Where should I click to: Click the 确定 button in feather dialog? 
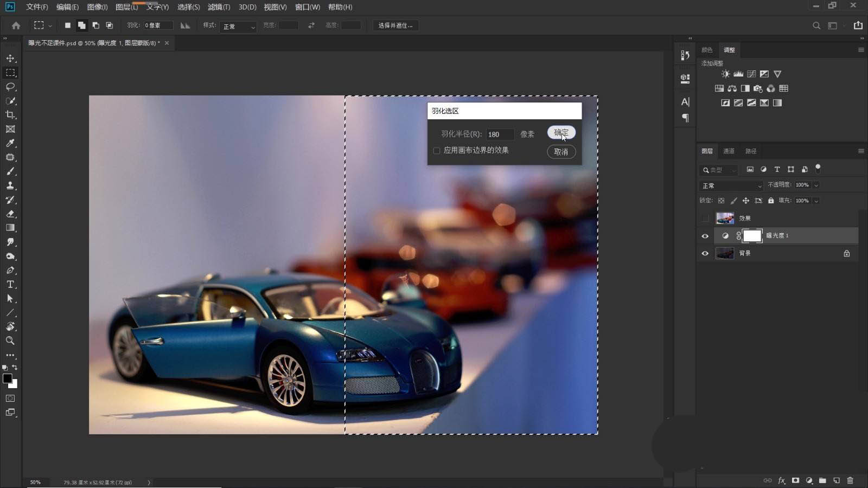point(561,133)
